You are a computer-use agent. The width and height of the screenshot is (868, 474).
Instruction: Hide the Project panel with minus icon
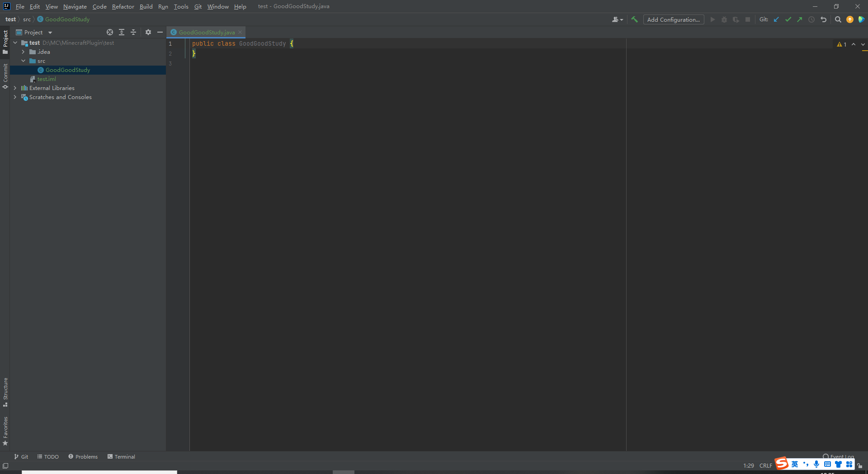point(160,32)
